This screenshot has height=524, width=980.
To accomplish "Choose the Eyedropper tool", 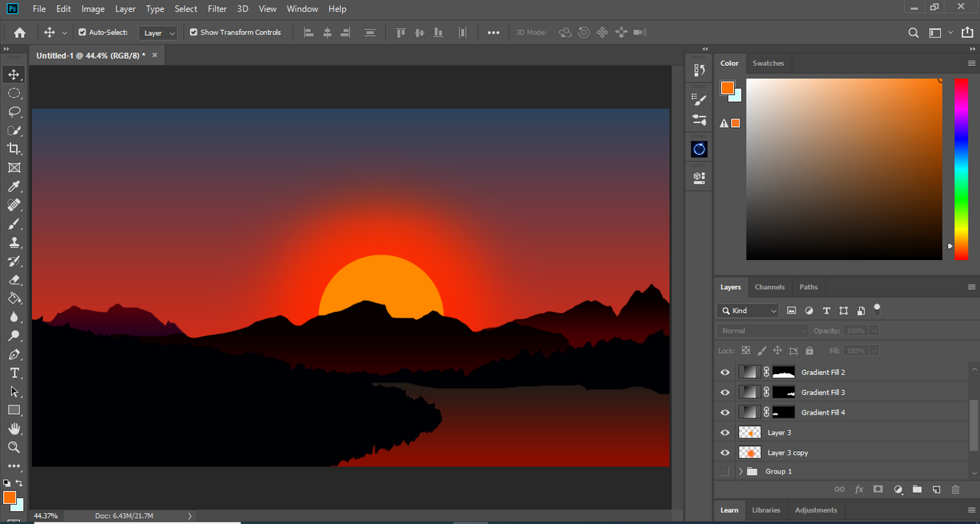I will click(x=14, y=187).
